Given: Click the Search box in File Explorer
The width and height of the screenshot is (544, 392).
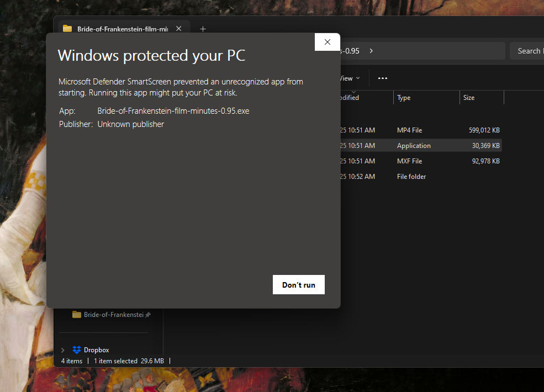Looking at the screenshot, I should (x=527, y=51).
